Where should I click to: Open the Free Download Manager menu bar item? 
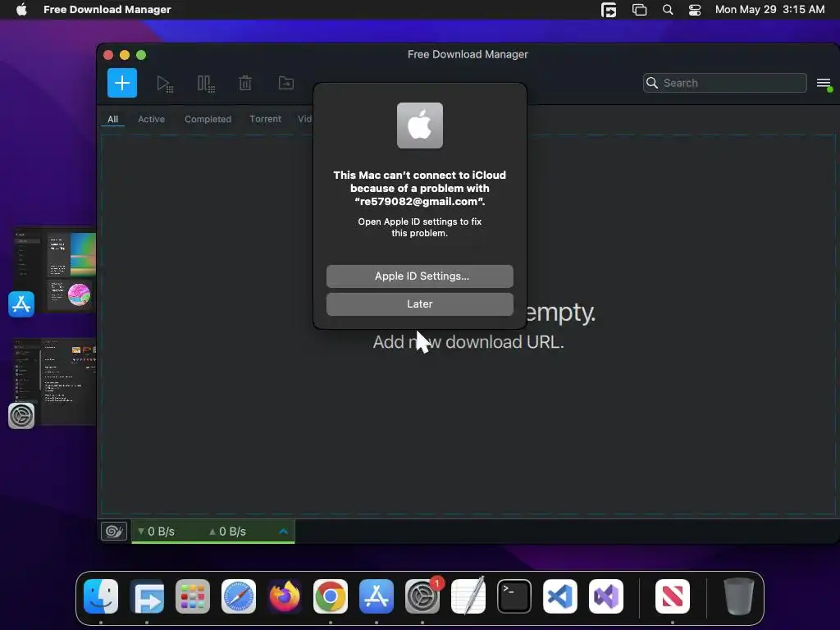coord(107,10)
